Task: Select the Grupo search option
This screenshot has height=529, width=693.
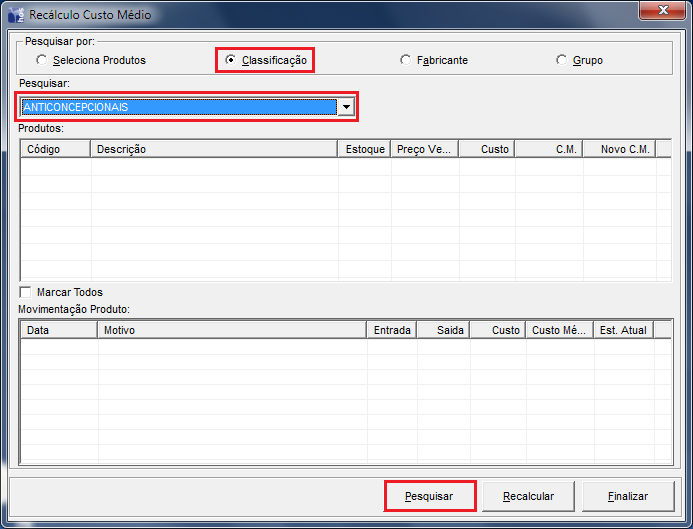Action: pos(561,60)
